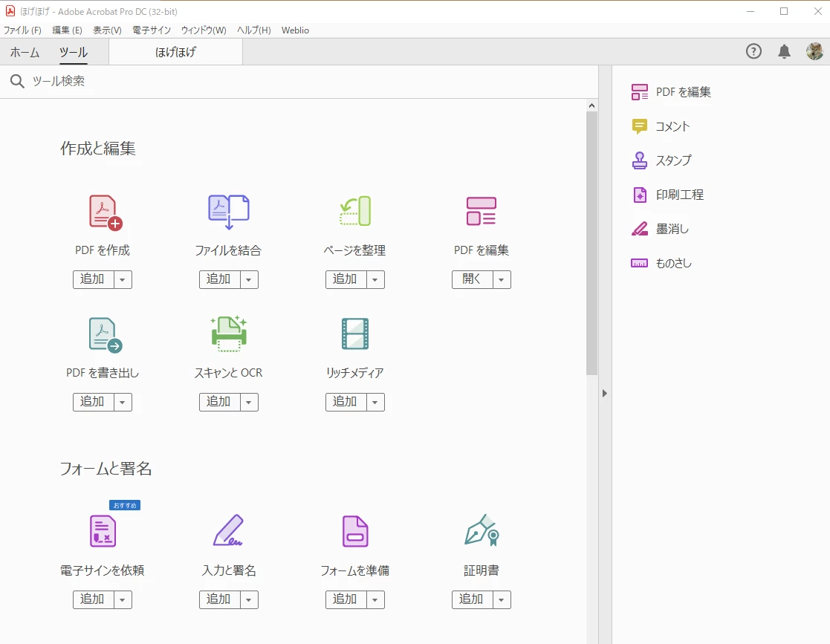830x644 pixels.
Task: Click the 電子サインを依頼 tool icon
Action: 103,531
